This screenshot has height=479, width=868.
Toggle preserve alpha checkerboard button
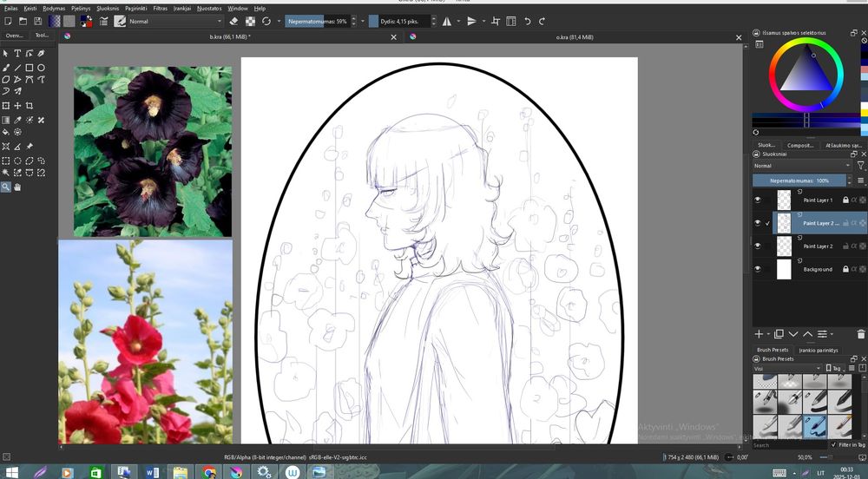pyautogui.click(x=250, y=21)
